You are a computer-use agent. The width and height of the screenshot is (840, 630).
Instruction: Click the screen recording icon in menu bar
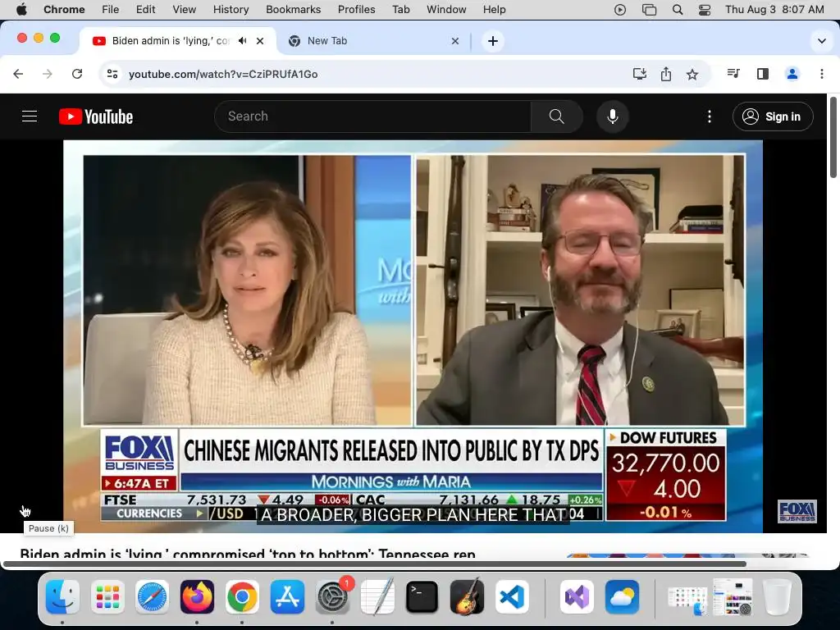click(x=620, y=10)
